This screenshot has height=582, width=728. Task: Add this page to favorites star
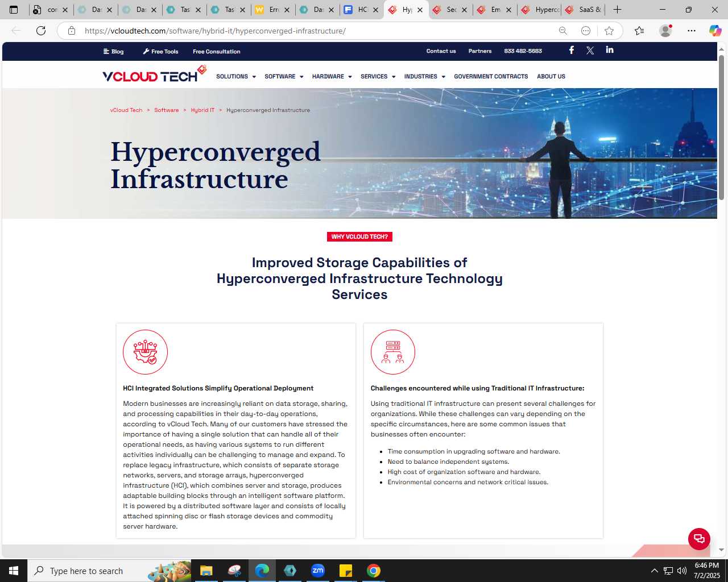coord(609,31)
